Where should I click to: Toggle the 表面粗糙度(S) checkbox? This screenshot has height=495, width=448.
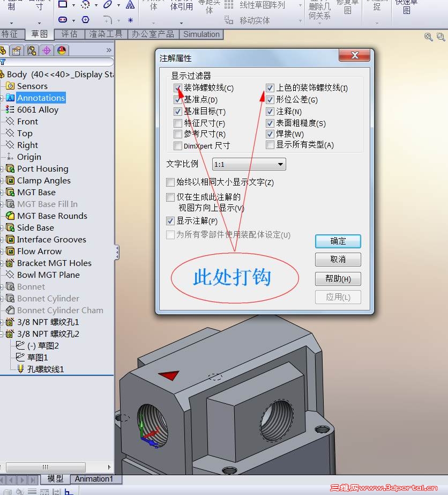[270, 123]
